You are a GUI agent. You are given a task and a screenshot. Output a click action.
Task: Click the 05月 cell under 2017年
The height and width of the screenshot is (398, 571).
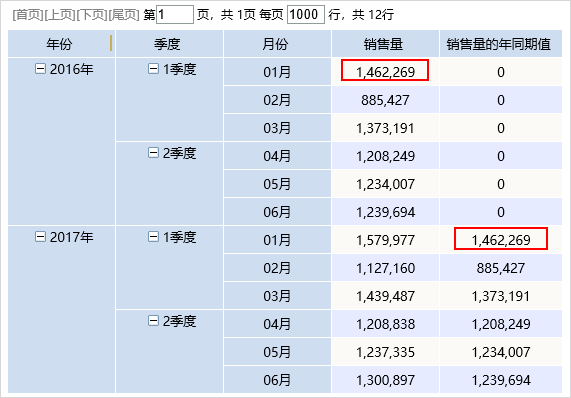click(x=277, y=352)
